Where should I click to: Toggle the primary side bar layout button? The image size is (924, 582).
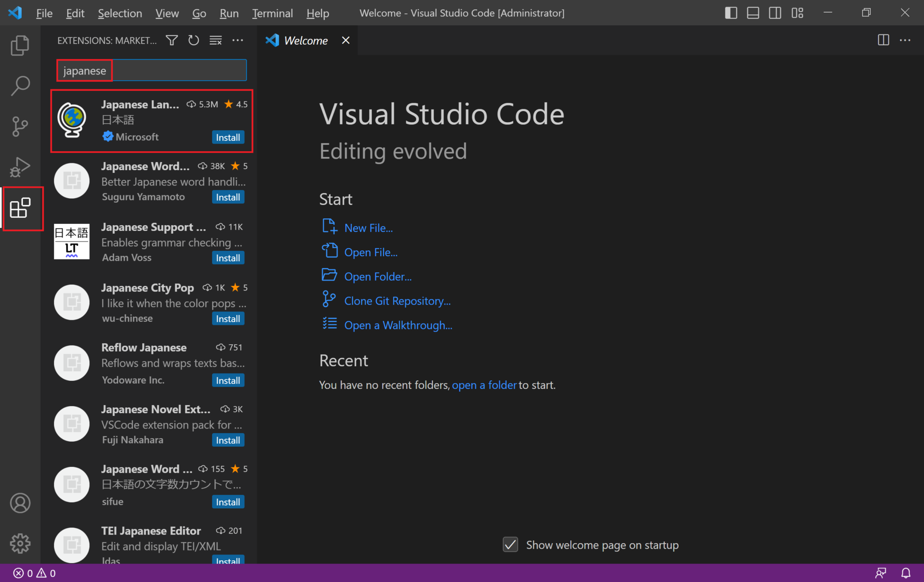tap(731, 13)
